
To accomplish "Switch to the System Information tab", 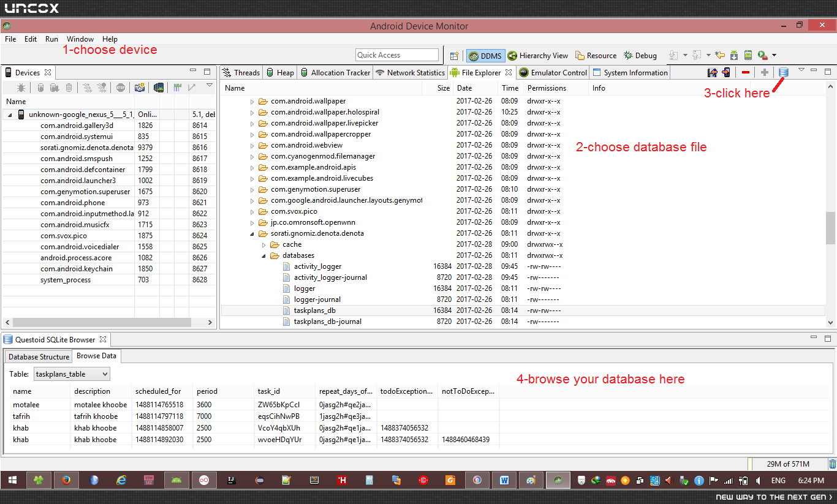I will pos(630,72).
